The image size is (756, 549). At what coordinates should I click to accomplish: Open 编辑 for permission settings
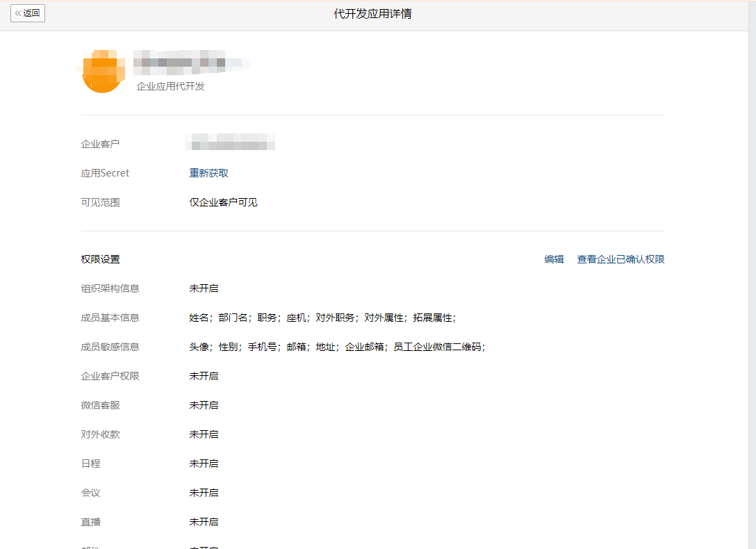click(554, 259)
